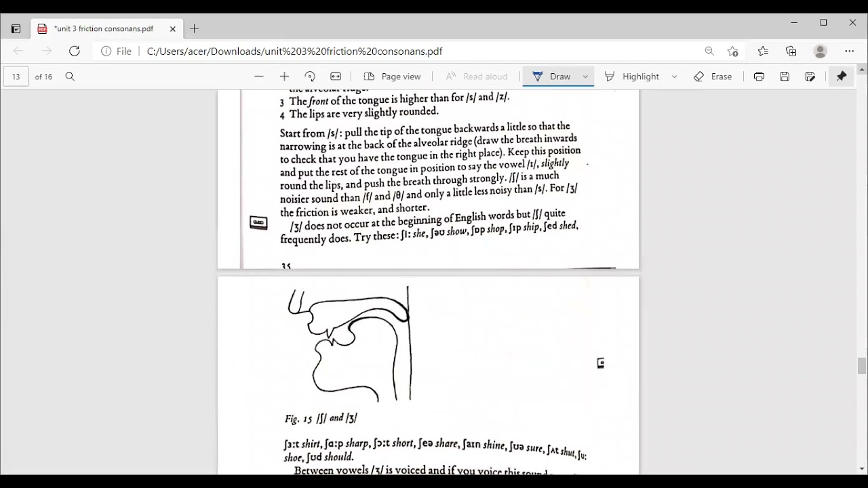Maximize the browser window
This screenshot has height=488, width=868.
pyautogui.click(x=823, y=22)
